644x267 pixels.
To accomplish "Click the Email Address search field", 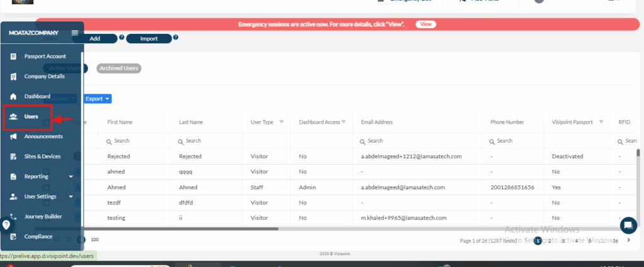I will point(415,141).
